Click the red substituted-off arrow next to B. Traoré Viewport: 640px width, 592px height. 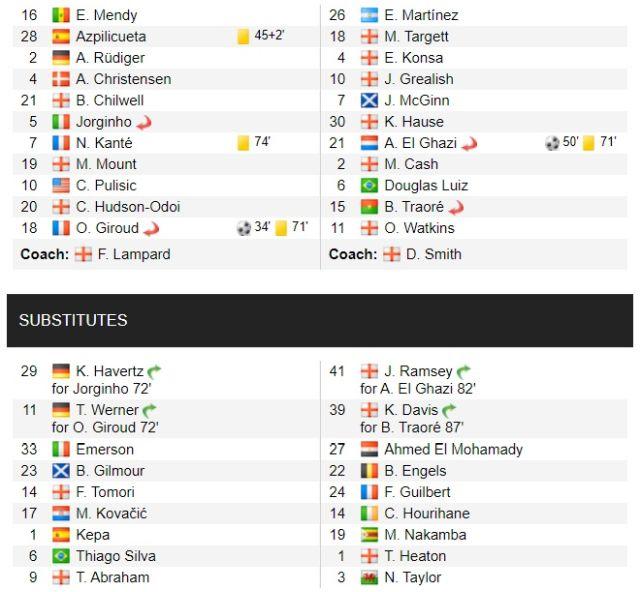coord(456,208)
